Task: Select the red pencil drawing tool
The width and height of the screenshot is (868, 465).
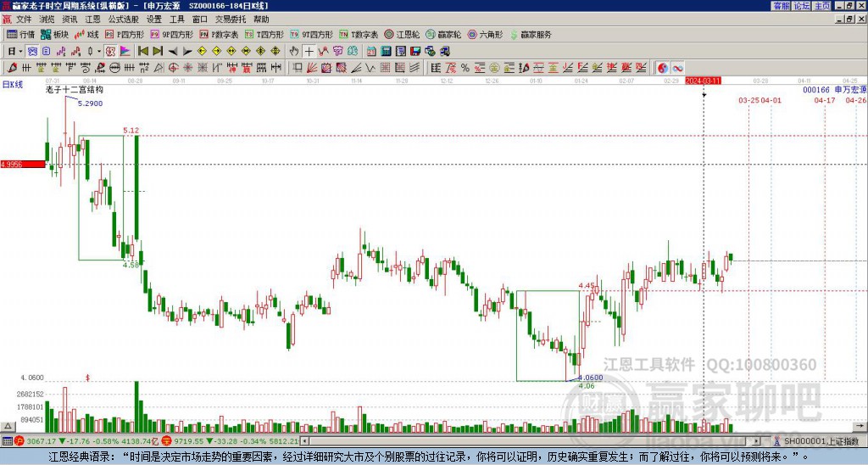Action: 12,68
